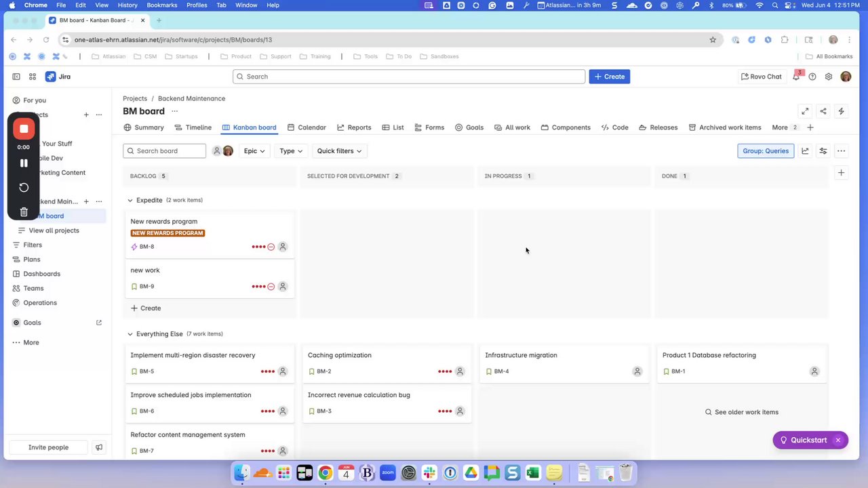
Task: Bookmark this page with the star icon
Action: point(713,40)
